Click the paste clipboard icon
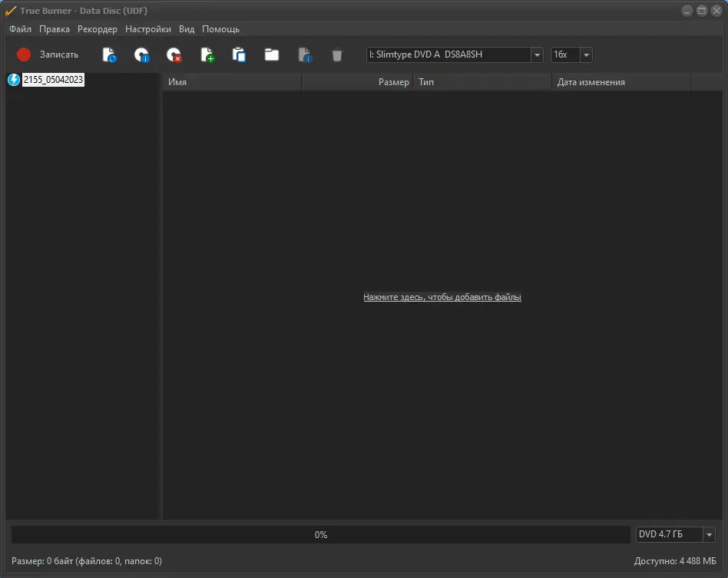Viewport: 728px width, 578px height. (239, 54)
